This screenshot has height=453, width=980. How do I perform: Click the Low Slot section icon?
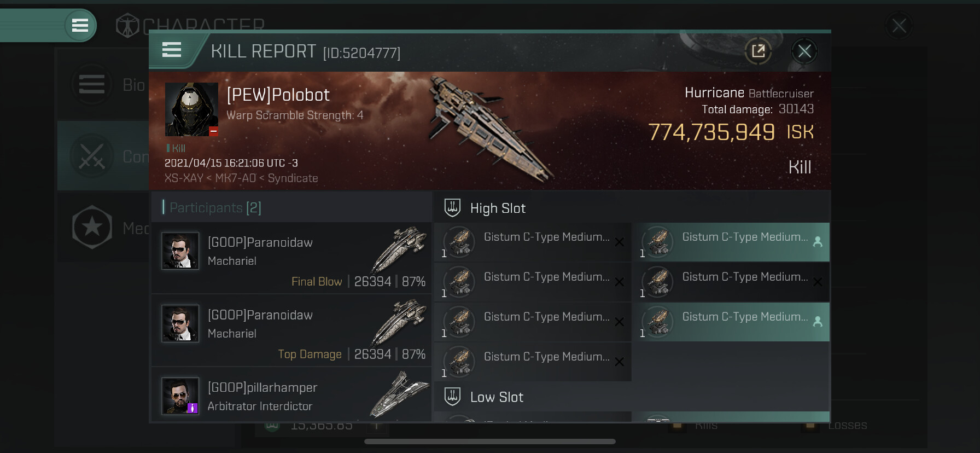click(452, 397)
